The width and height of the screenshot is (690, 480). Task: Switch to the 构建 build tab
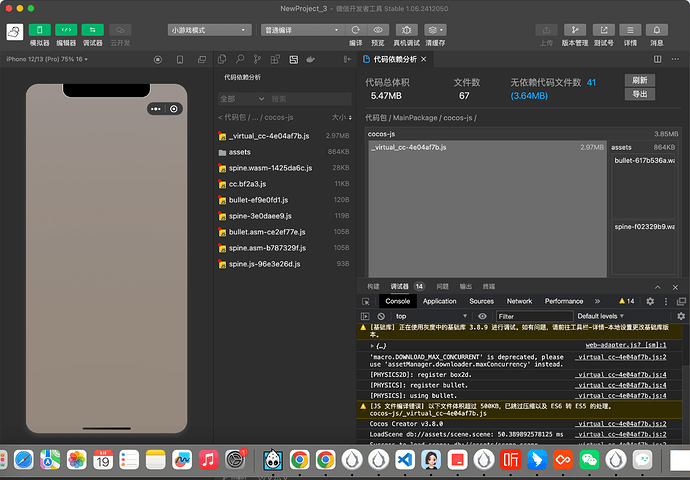tap(373, 286)
